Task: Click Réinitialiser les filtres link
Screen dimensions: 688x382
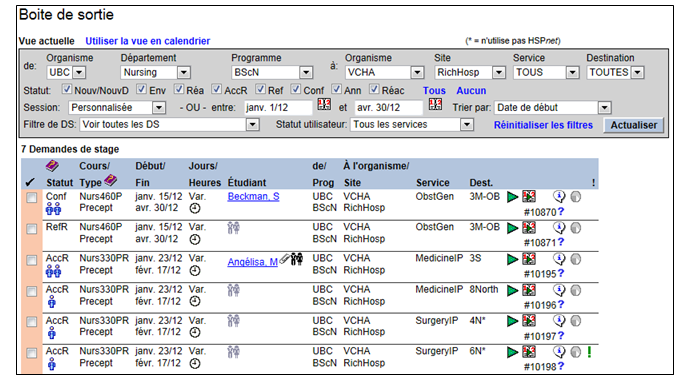Action: click(543, 125)
